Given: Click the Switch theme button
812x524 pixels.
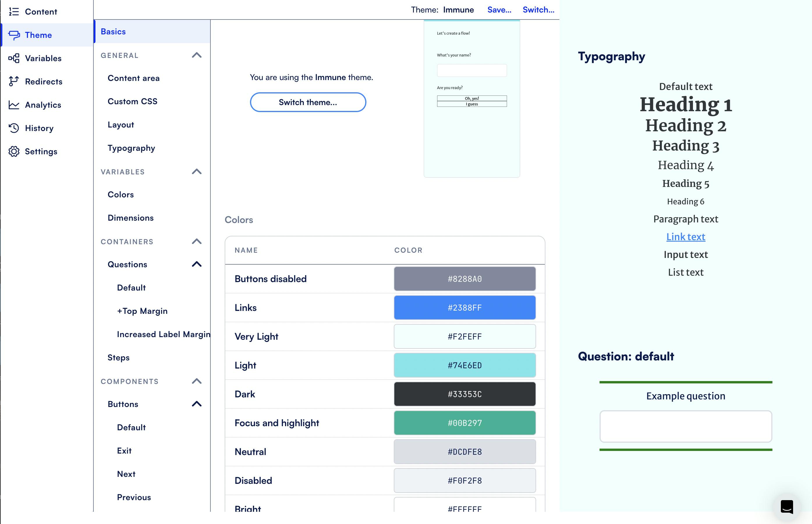Looking at the screenshot, I should click(x=308, y=102).
